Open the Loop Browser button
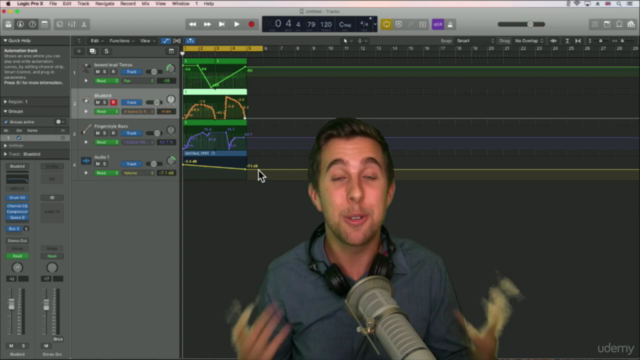Image resolution: width=640 pixels, height=360 pixels. tap(619, 24)
